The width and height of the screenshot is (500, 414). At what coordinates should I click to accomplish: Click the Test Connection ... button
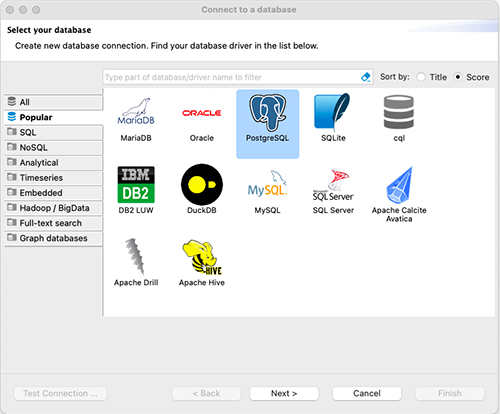(x=60, y=393)
